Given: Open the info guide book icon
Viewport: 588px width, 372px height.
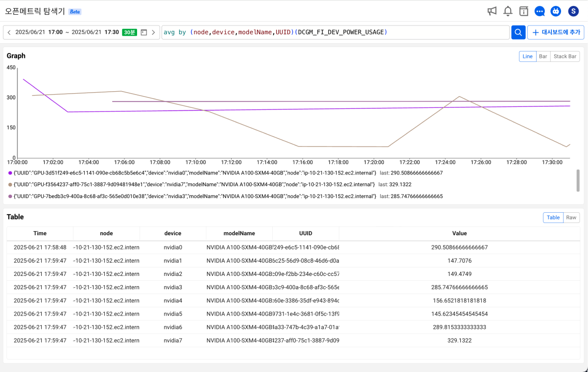Looking at the screenshot, I should point(524,11).
